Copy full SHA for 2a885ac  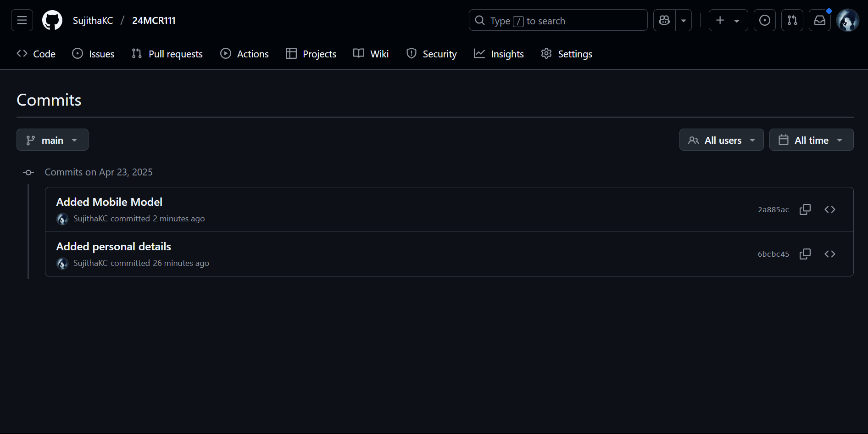(805, 209)
